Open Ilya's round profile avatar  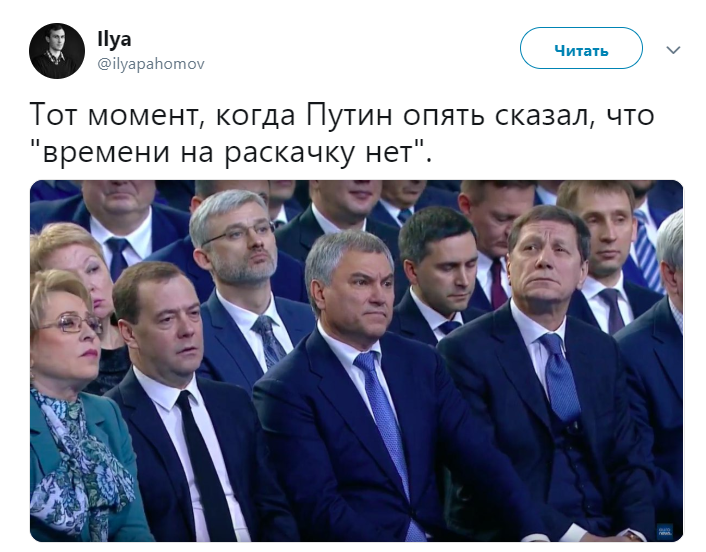tap(57, 51)
